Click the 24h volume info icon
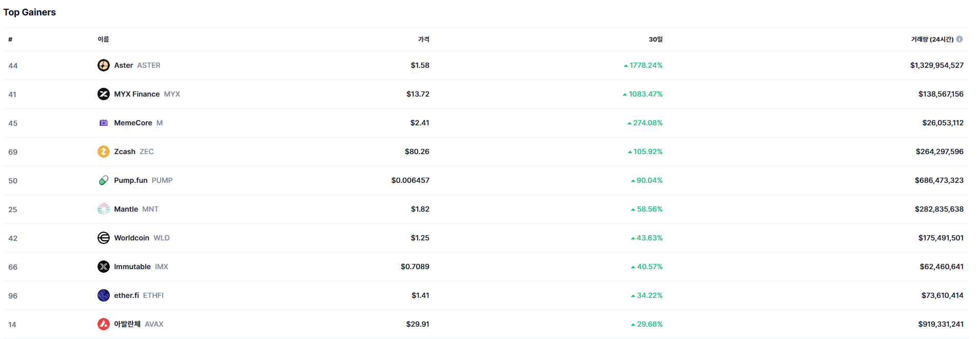Viewport: 980px width, 339px height. [959, 39]
